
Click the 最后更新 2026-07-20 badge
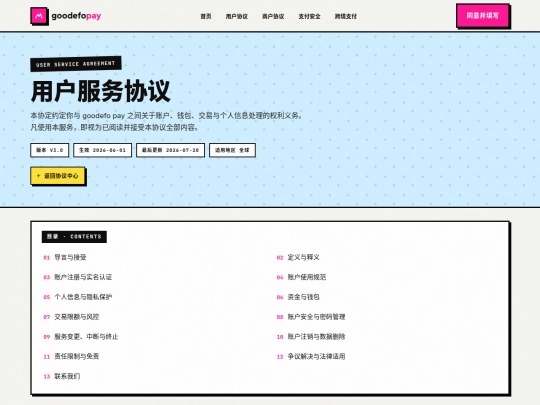[x=170, y=150]
